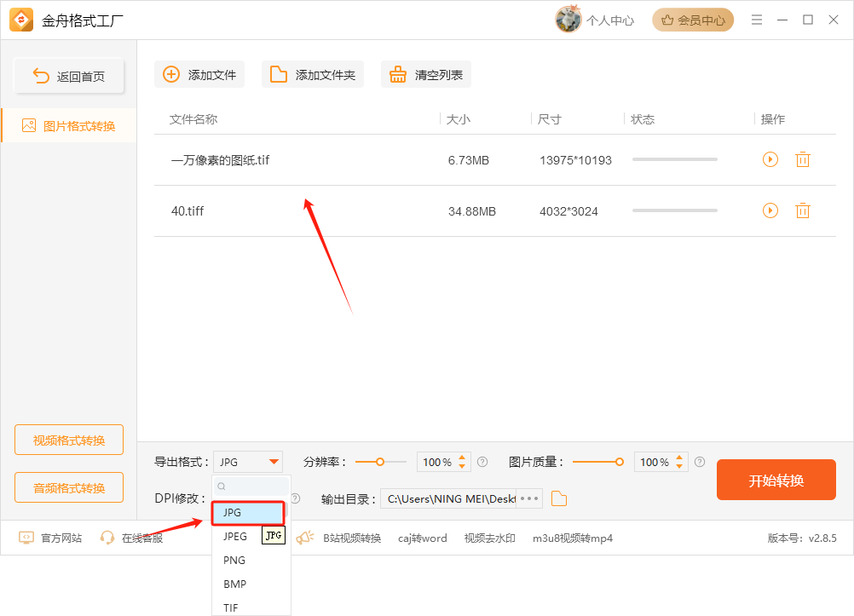Click dimension value 4032*3024
This screenshot has width=854, height=616.
(x=568, y=211)
